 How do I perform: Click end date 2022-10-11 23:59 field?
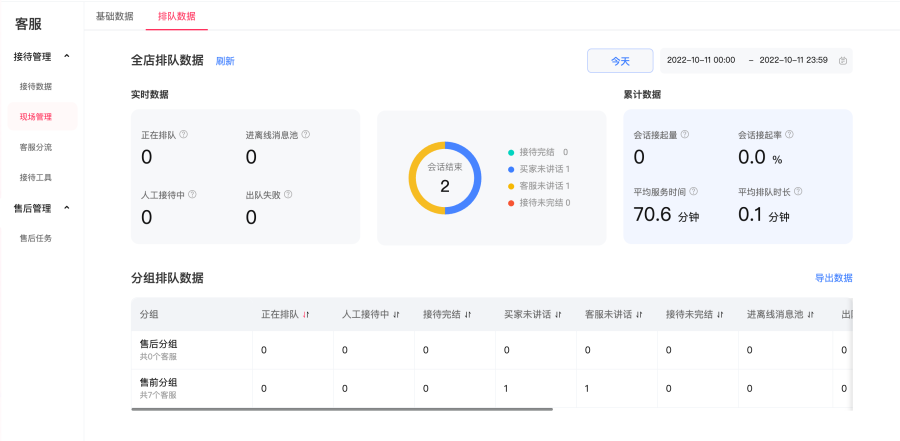coord(793,60)
